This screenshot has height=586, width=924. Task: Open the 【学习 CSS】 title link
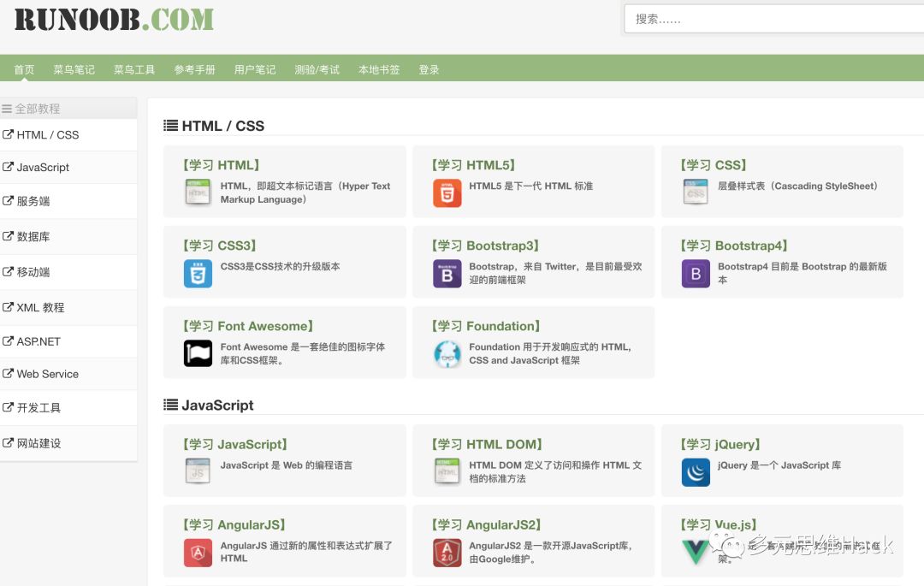(713, 165)
